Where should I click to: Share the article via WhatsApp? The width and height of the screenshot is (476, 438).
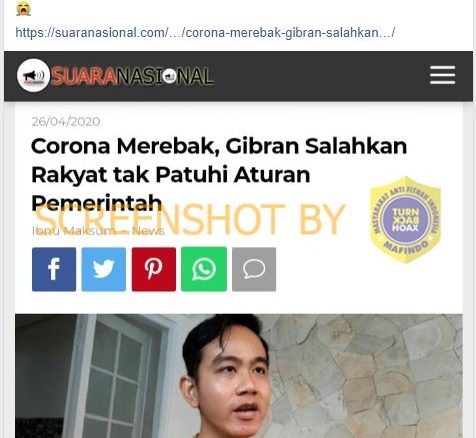coord(204,269)
